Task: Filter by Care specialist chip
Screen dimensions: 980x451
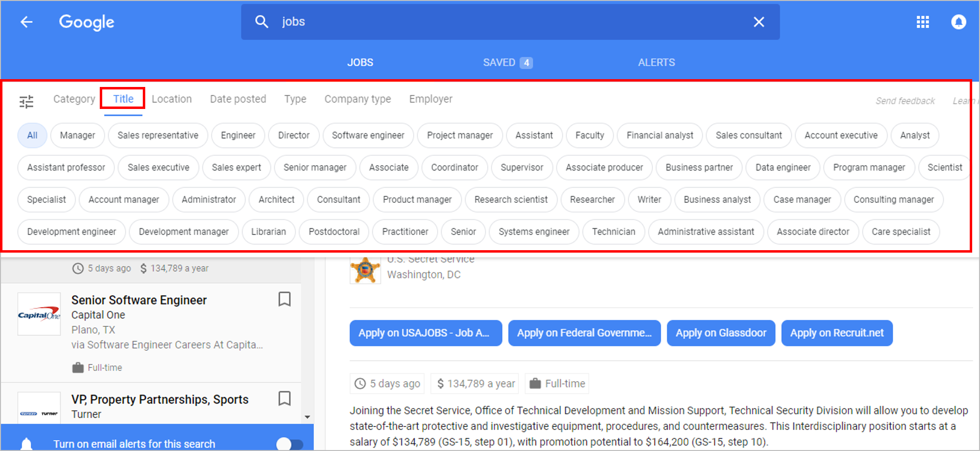Action: 901,232
